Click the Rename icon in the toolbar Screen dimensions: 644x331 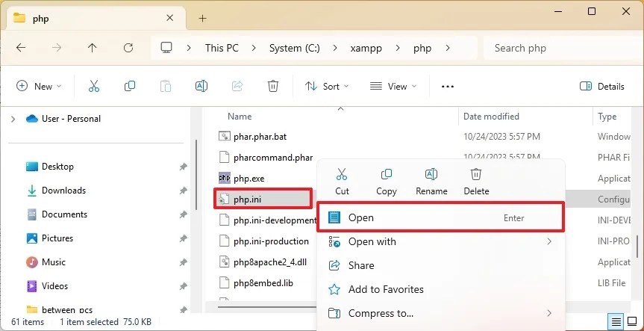[201, 86]
